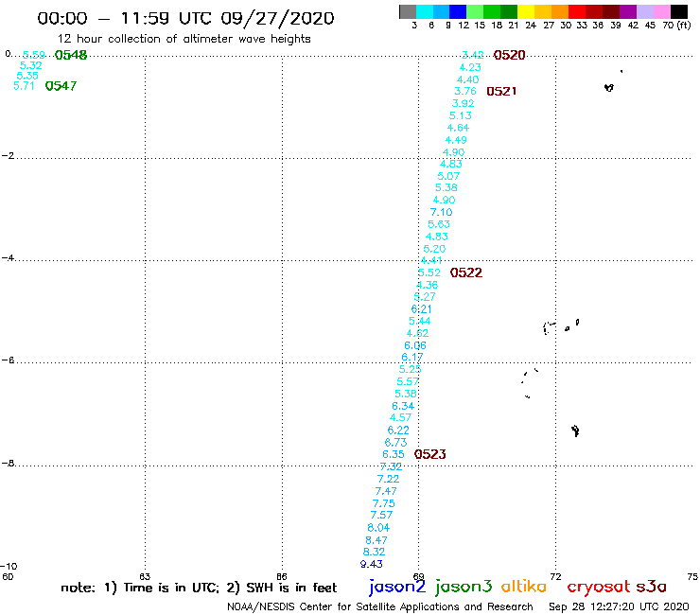The image size is (700, 615).
Task: Click wave height value 3.42
Action: tap(473, 55)
